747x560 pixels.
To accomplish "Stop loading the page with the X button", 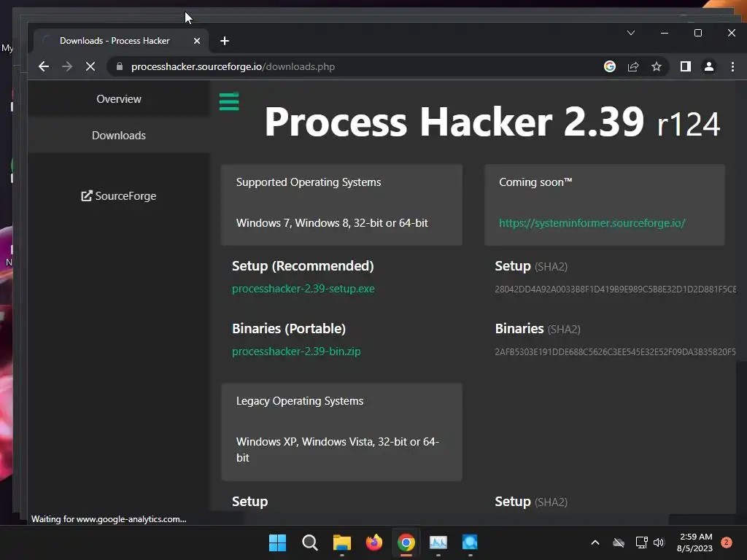I will [x=90, y=66].
